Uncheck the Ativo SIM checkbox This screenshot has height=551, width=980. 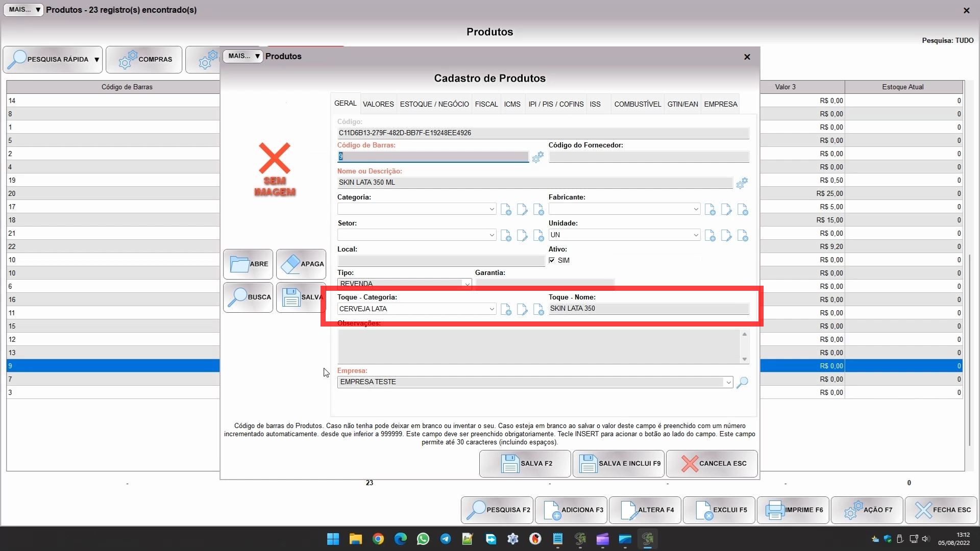(552, 260)
